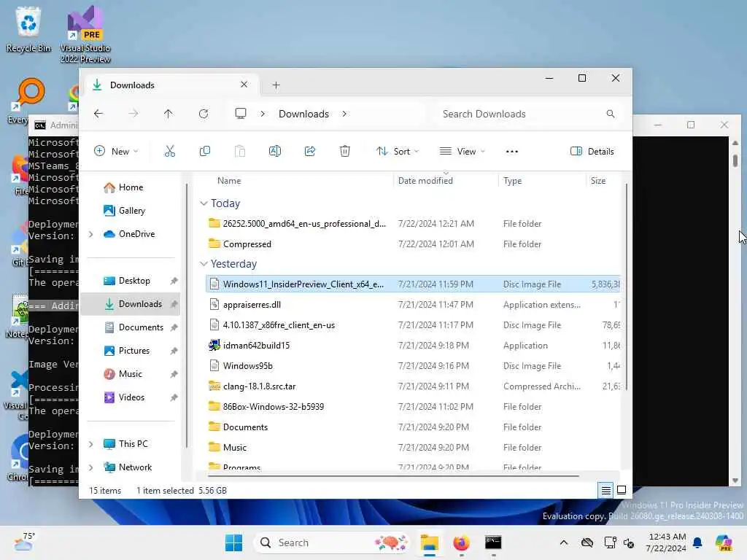The image size is (747, 560).
Task: Expand Network in navigation pane
Action: tap(91, 467)
